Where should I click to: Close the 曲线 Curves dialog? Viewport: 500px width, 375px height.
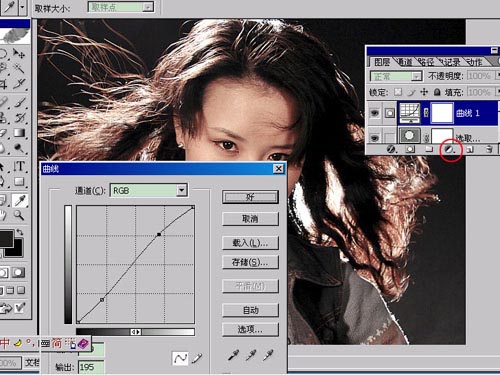[x=278, y=169]
